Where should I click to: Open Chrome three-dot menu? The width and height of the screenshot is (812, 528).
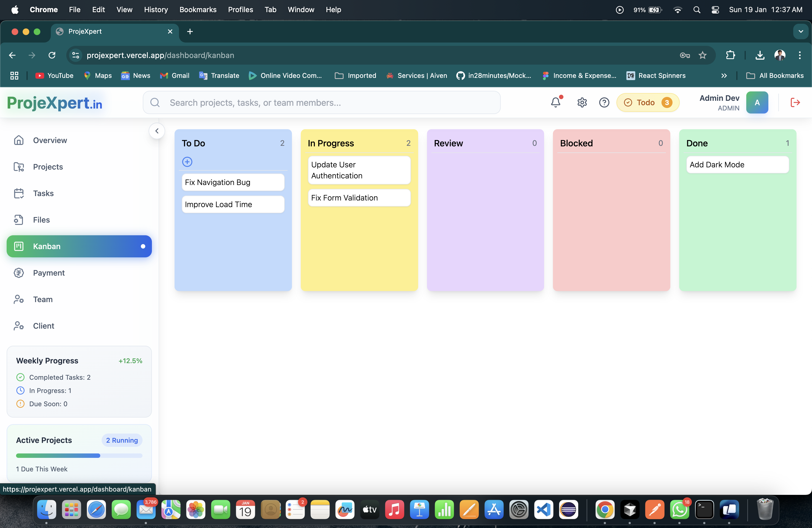click(800, 55)
